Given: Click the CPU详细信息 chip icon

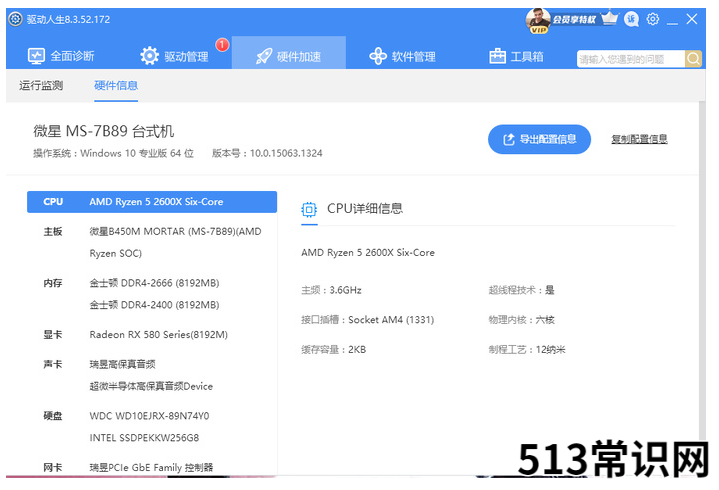Looking at the screenshot, I should click(x=309, y=209).
